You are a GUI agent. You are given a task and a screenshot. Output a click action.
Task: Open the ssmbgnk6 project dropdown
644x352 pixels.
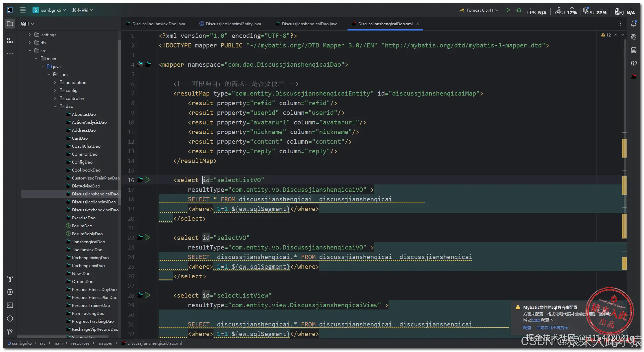click(49, 10)
